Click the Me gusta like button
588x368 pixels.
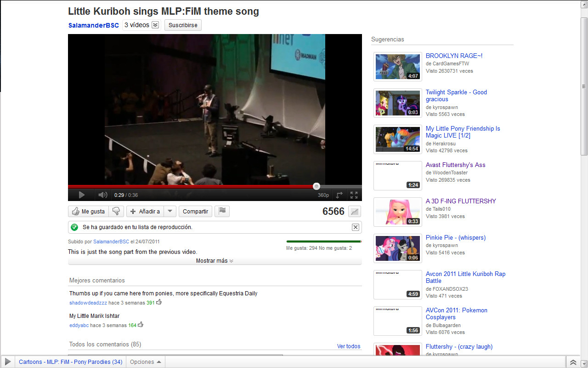(89, 212)
